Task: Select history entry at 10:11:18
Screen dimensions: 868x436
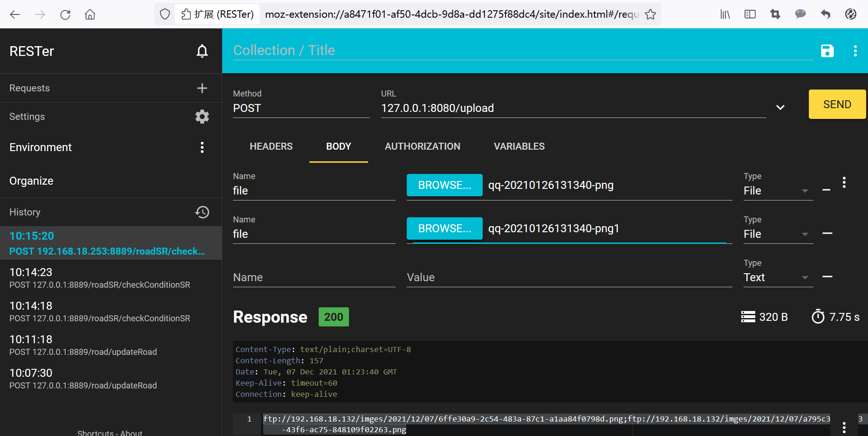Action: [111, 345]
